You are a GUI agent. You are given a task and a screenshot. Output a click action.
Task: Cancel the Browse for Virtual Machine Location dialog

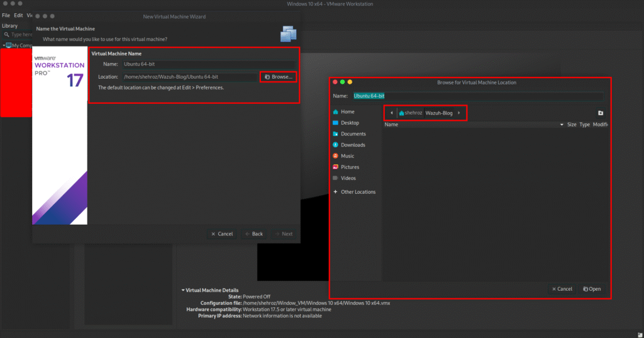pyautogui.click(x=562, y=289)
